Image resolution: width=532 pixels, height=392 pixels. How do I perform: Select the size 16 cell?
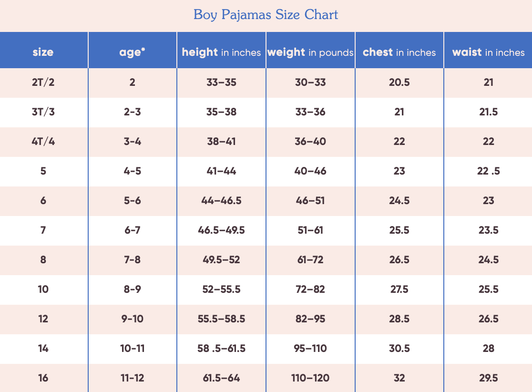pos(43,378)
